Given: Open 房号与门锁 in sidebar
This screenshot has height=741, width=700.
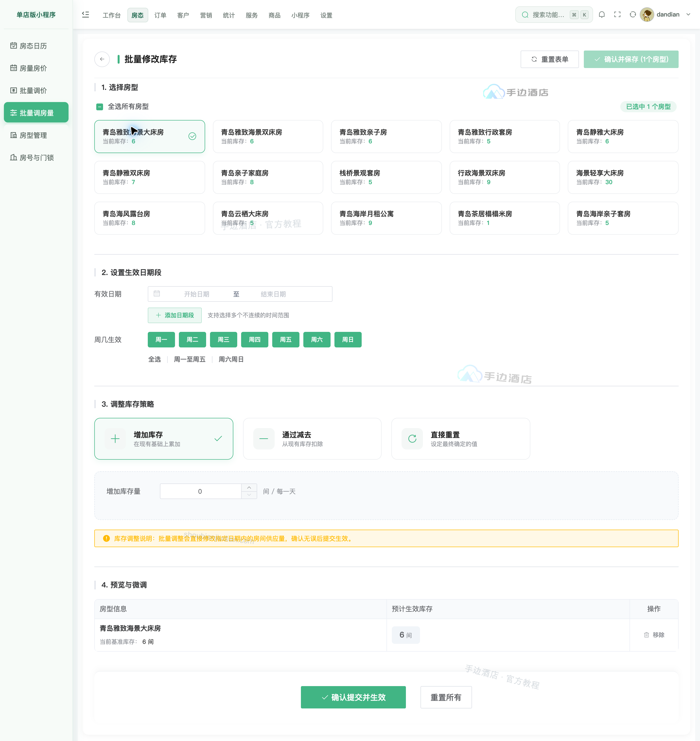Looking at the screenshot, I should [36, 157].
